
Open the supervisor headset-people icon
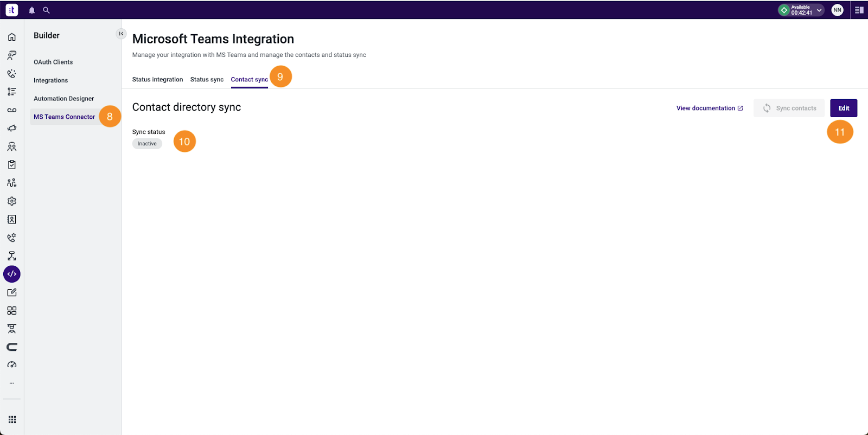click(12, 146)
